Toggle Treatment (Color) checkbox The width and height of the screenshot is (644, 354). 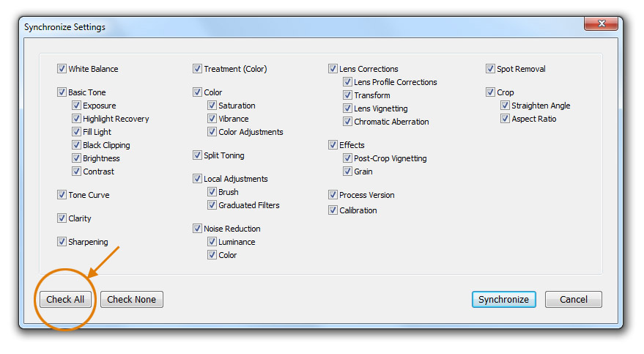[197, 69]
